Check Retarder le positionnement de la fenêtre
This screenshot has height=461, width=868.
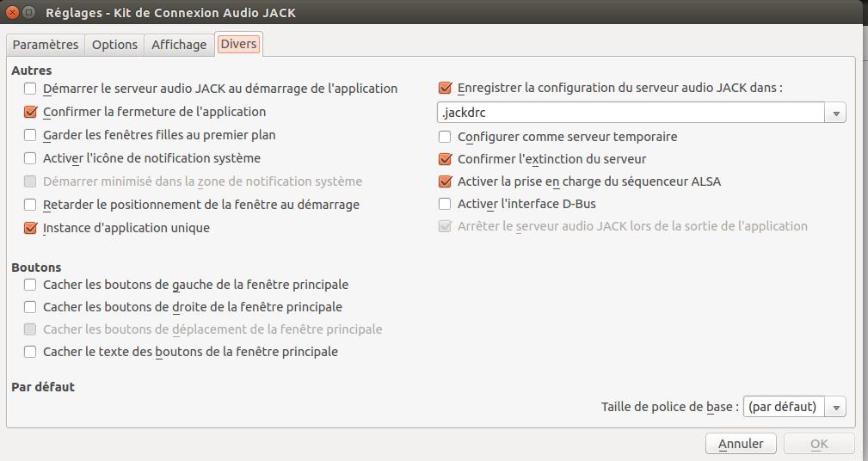click(31, 205)
